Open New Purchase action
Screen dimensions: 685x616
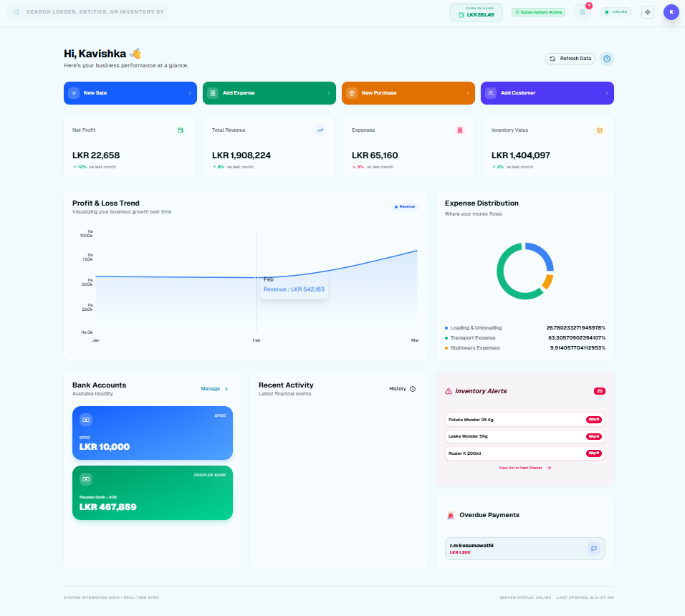coord(408,93)
